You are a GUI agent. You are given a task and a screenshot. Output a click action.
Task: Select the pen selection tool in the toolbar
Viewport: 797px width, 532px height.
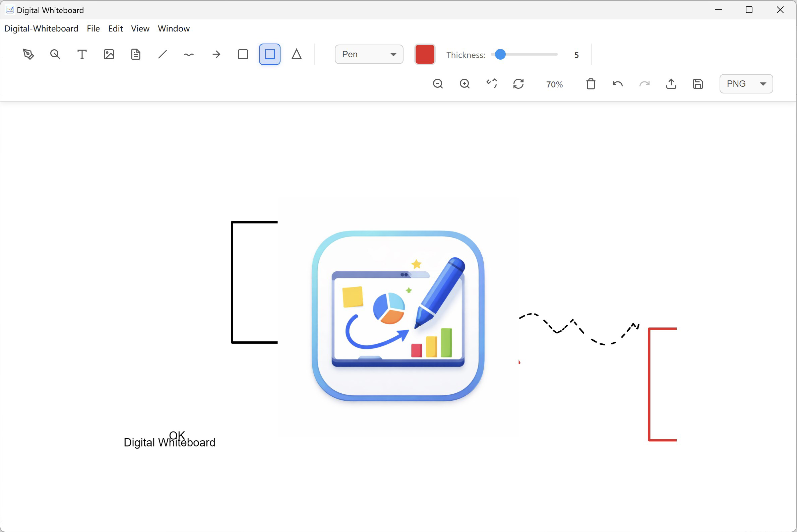(x=28, y=54)
